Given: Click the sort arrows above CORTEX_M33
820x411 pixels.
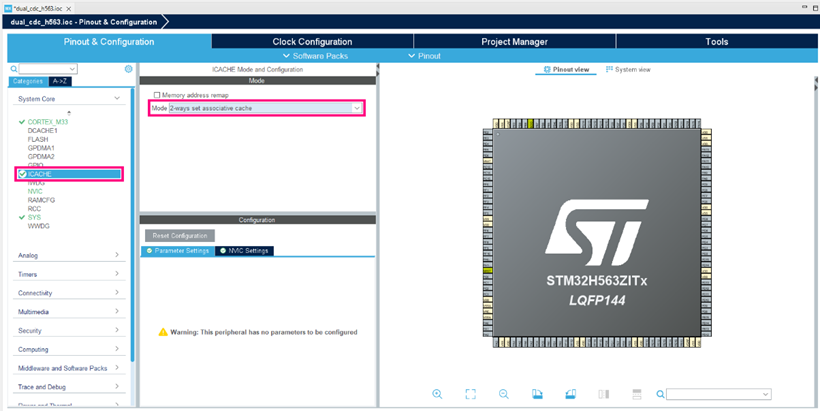Looking at the screenshot, I should (x=69, y=113).
